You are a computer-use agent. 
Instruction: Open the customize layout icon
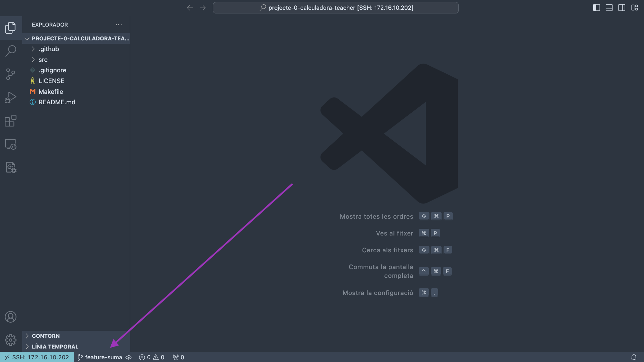[x=635, y=8]
